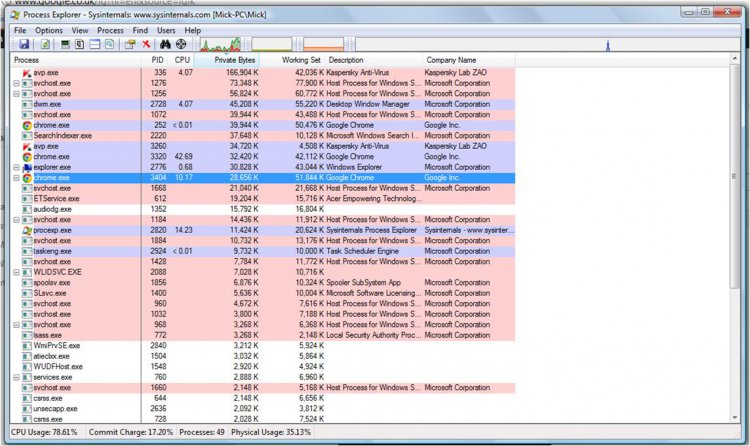Click the process list scrollbar down arrow

(735, 418)
